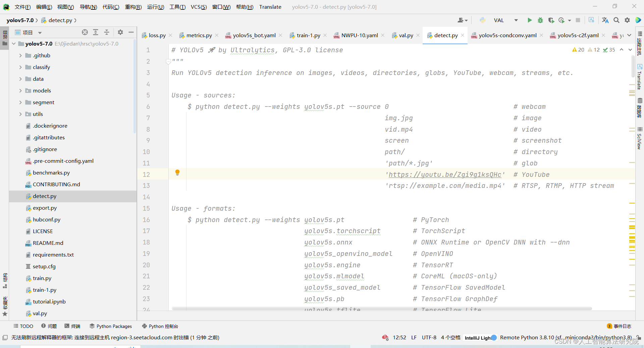Go to next highlighted error arrow

point(630,50)
